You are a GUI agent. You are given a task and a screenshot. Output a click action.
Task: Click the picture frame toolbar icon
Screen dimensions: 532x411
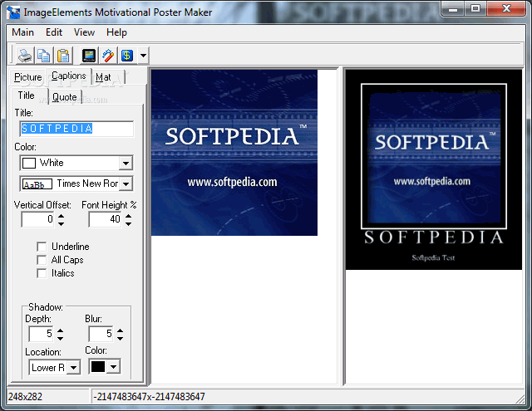[89, 56]
